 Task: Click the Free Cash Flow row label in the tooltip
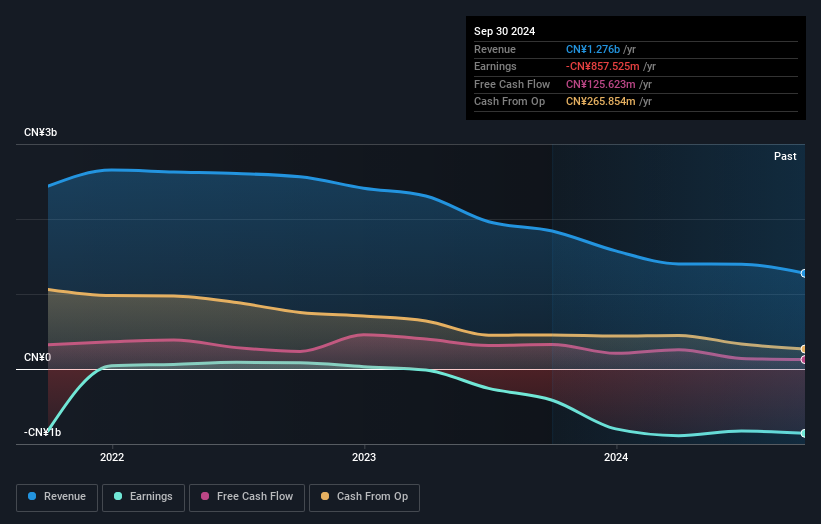pos(512,84)
